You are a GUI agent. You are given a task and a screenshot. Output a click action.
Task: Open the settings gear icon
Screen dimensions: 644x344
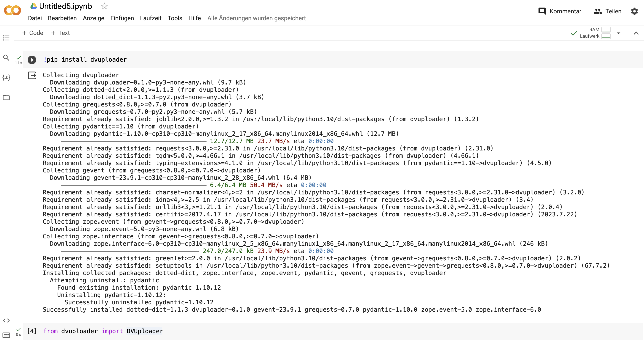click(634, 11)
